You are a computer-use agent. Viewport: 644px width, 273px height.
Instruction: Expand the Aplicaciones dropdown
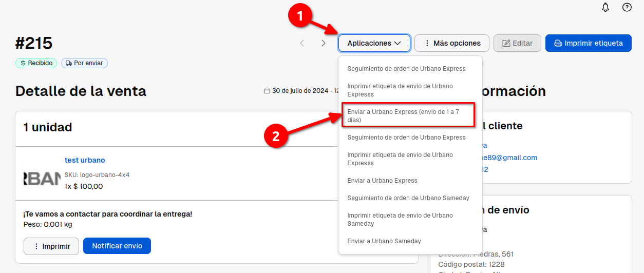point(374,43)
